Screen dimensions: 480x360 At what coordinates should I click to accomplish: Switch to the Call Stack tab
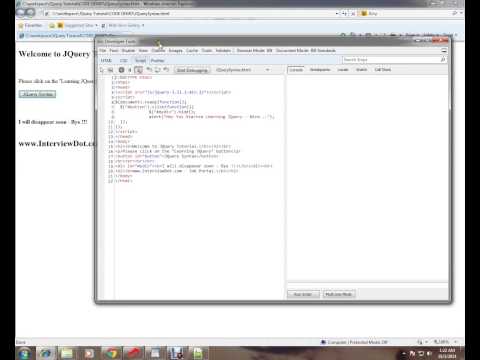pos(383,70)
